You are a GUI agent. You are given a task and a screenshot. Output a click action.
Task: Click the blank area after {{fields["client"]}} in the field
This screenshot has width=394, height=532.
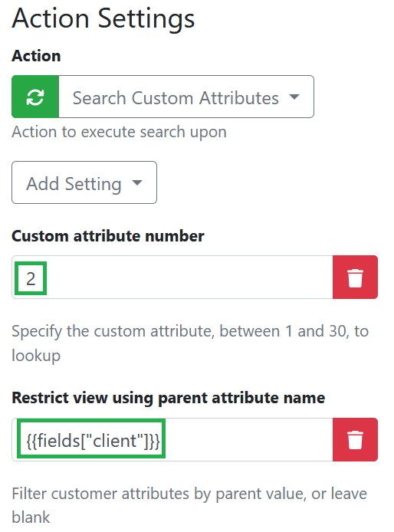(x=248, y=440)
